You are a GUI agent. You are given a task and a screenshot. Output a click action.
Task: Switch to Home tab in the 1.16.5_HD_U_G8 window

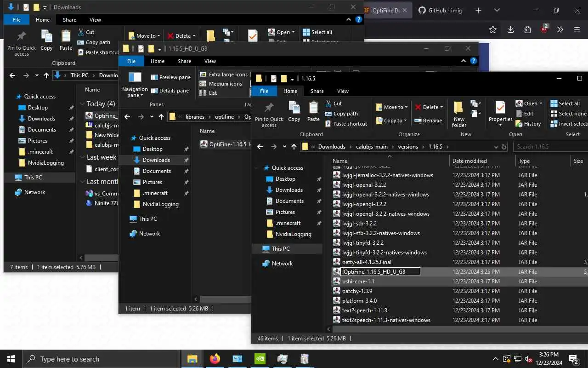pos(158,61)
